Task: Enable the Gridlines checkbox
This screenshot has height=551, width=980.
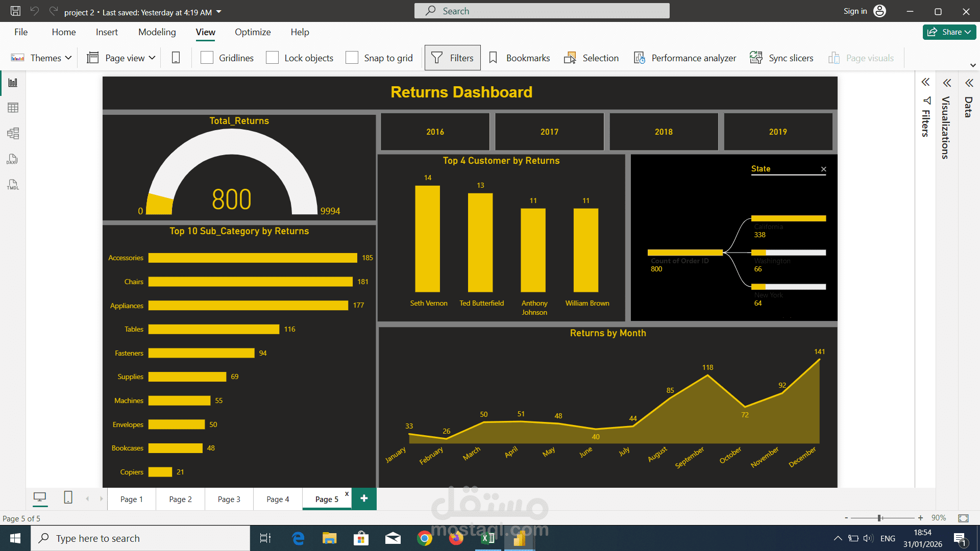Action: click(x=207, y=58)
